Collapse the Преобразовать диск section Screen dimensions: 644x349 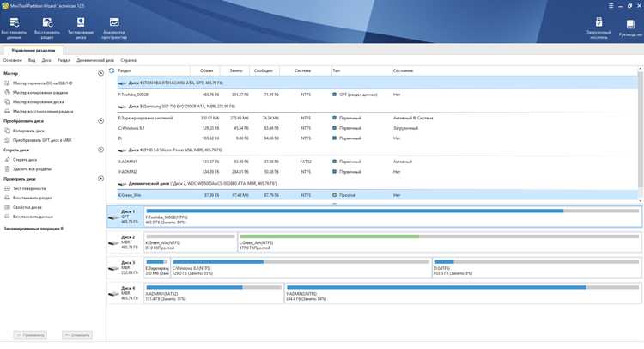coord(100,121)
